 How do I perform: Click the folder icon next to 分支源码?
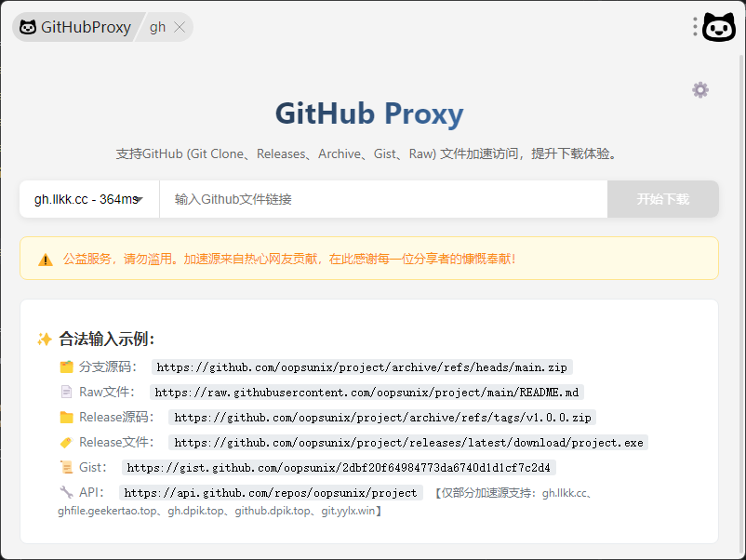(x=67, y=367)
